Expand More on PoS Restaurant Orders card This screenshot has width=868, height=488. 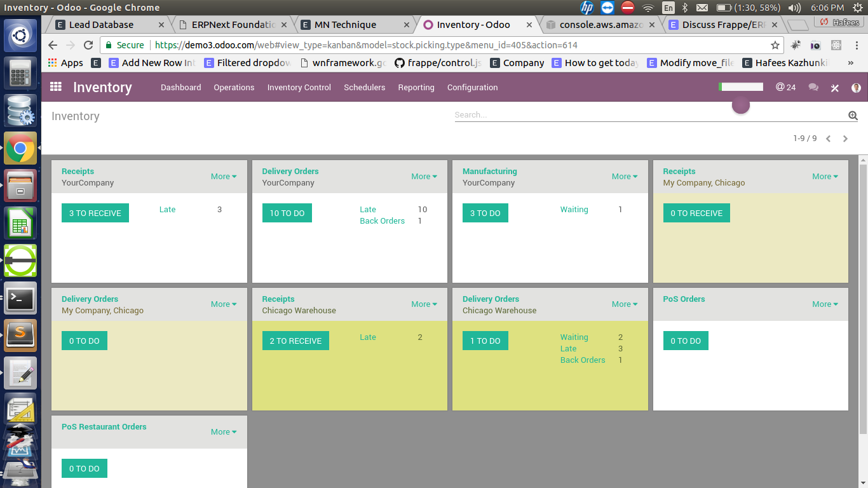224,432
